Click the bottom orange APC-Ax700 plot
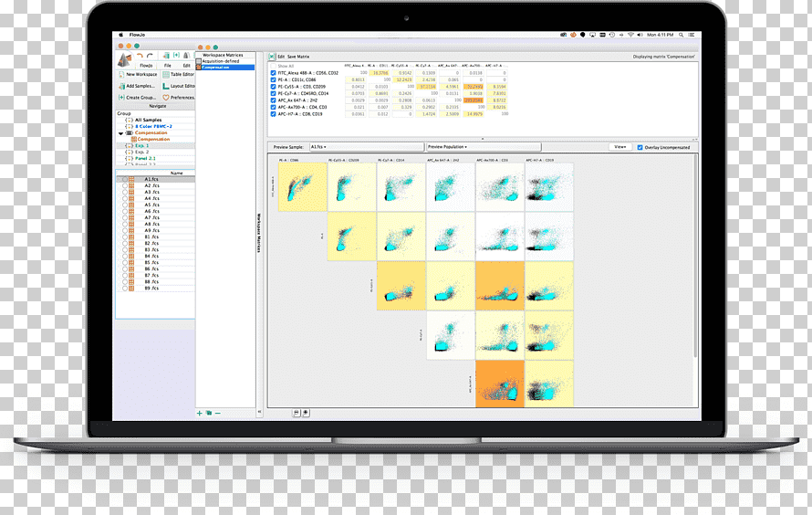This screenshot has height=515, width=812. point(500,384)
